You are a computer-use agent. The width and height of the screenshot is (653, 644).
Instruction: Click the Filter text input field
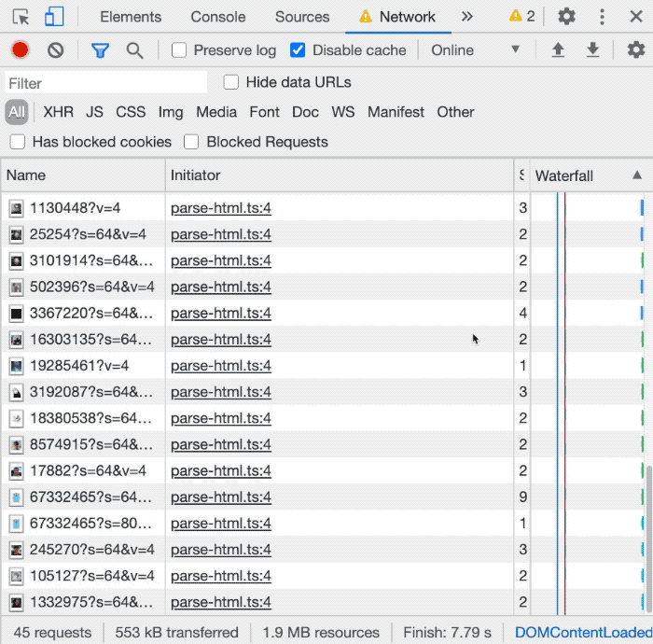pos(105,83)
